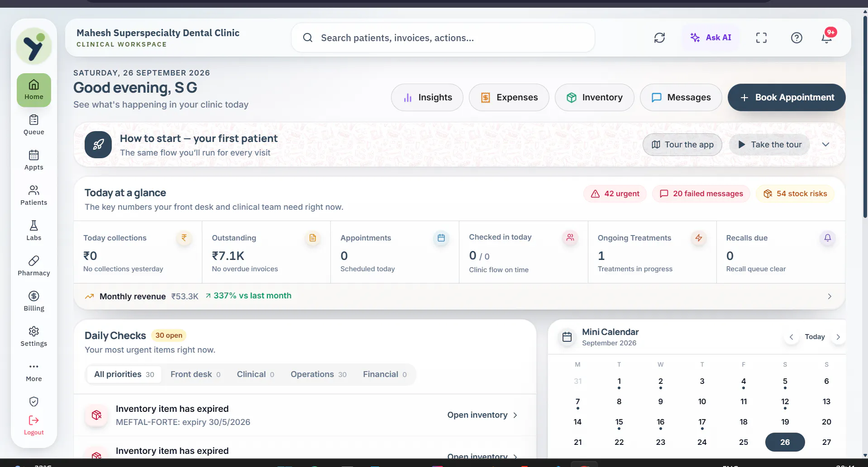Select date 15 in Mini Calendar
Image resolution: width=868 pixels, height=467 pixels.
[619, 422]
